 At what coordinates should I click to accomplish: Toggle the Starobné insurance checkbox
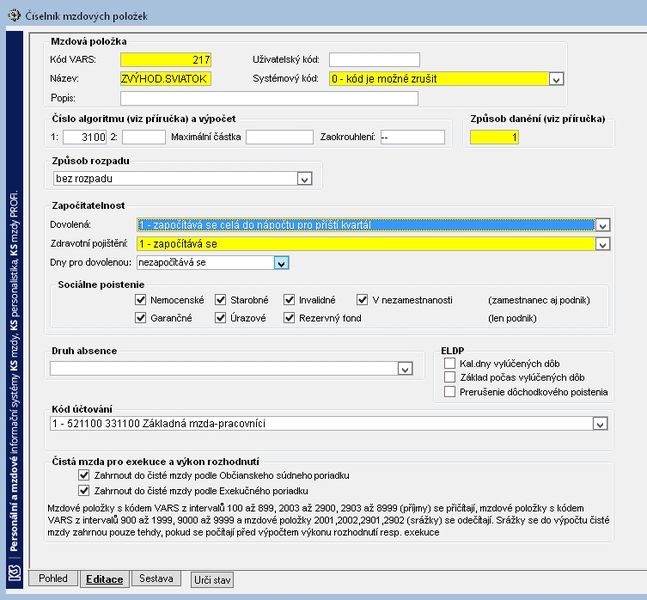click(x=221, y=300)
